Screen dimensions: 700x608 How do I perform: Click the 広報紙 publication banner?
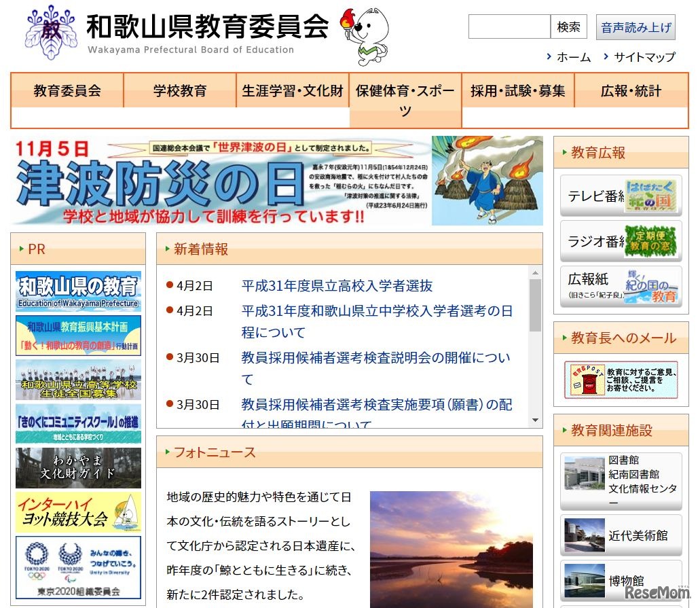[x=621, y=287]
